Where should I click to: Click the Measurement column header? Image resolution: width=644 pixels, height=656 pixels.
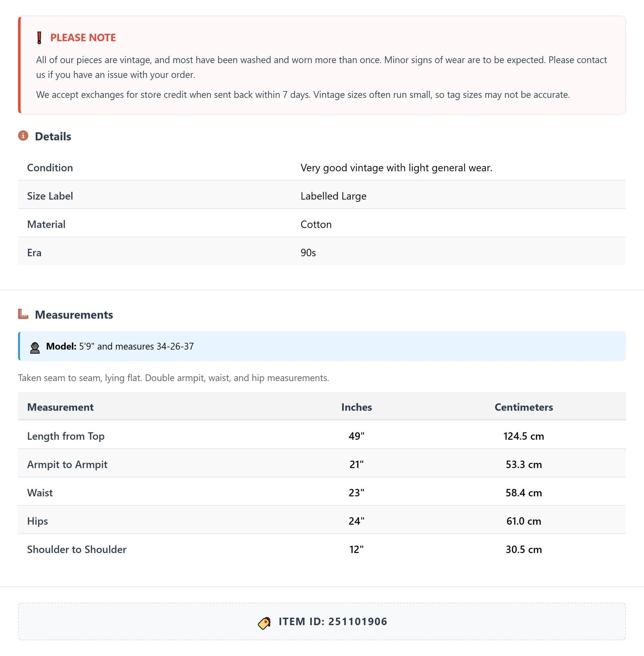click(60, 407)
